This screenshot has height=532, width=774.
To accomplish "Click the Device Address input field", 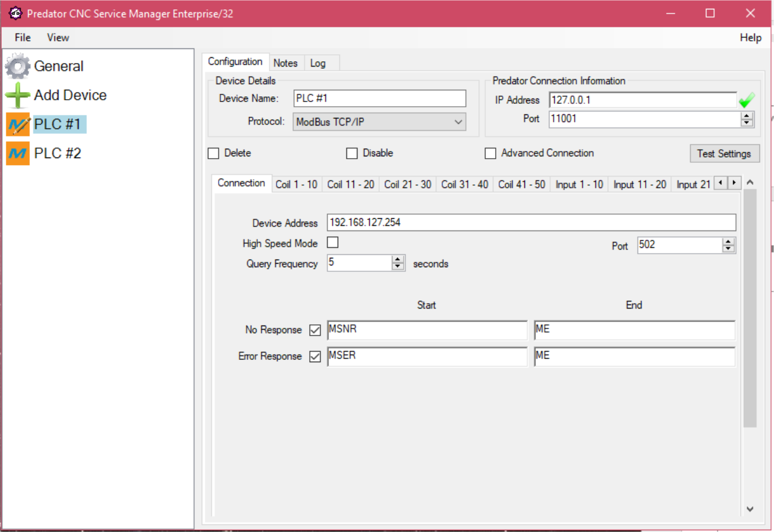I will pos(531,222).
